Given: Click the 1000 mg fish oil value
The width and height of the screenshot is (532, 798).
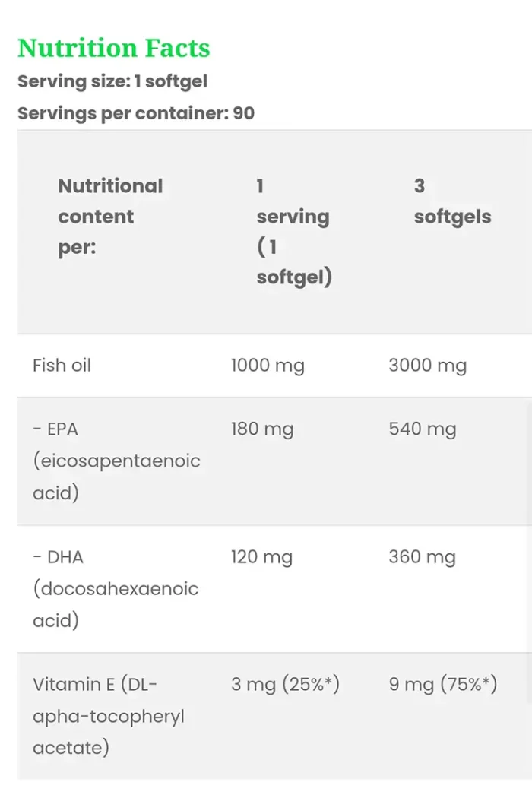Looking at the screenshot, I should pos(268,366).
